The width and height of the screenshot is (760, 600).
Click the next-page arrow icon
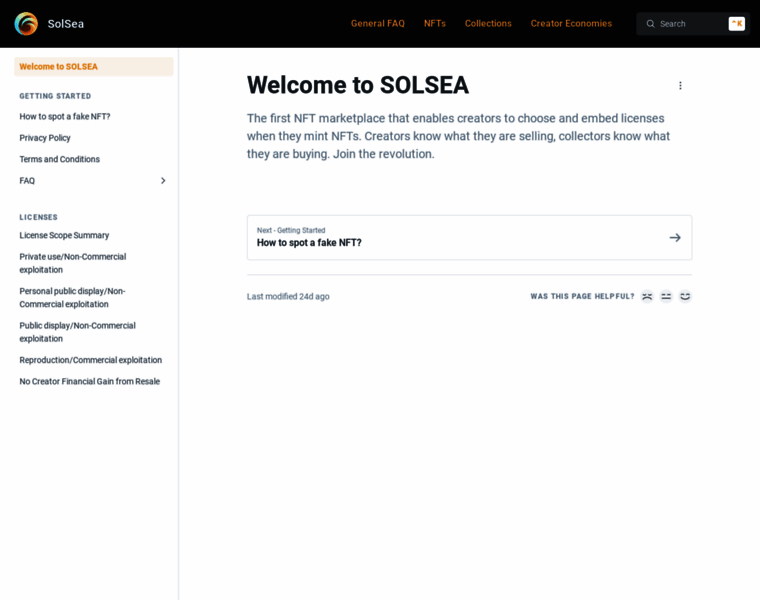pyautogui.click(x=675, y=237)
